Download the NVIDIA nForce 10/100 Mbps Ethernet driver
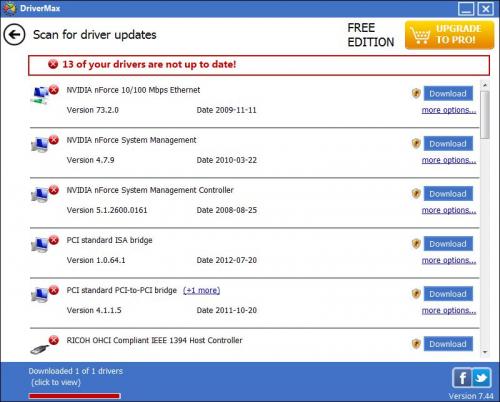Viewport: 500px width, 402px height. click(448, 94)
